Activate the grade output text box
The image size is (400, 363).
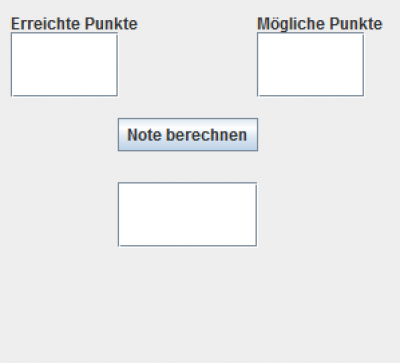tap(187, 214)
